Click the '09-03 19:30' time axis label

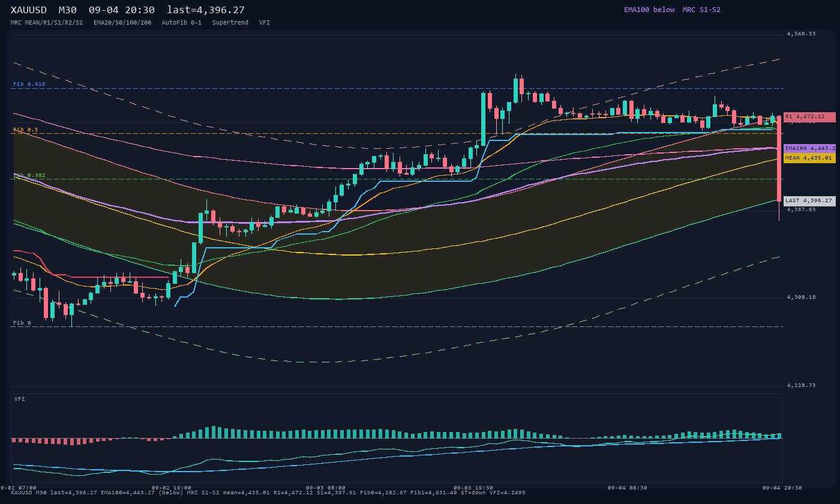pos(473,488)
